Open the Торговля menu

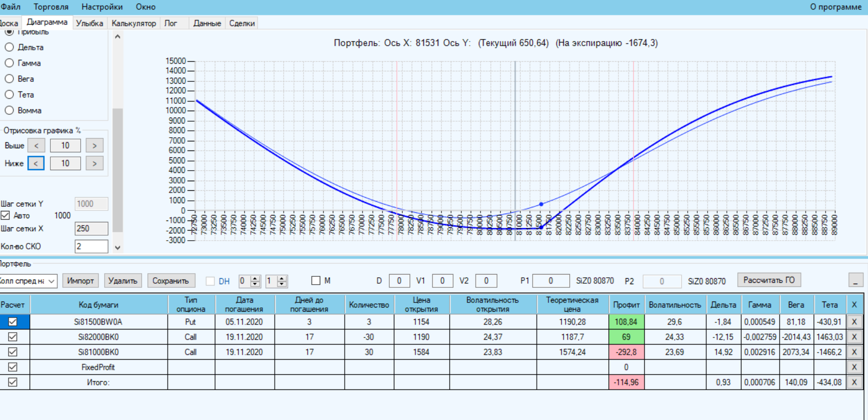(51, 7)
